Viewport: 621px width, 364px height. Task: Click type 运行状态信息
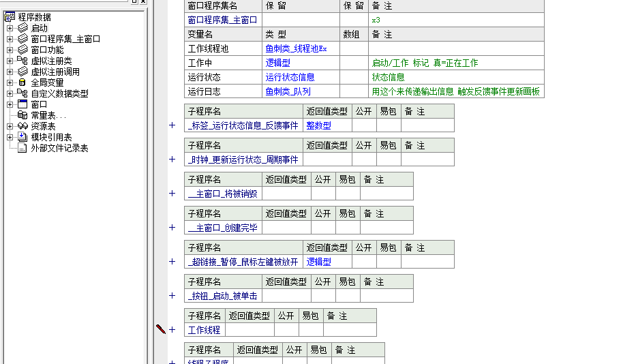coord(290,77)
